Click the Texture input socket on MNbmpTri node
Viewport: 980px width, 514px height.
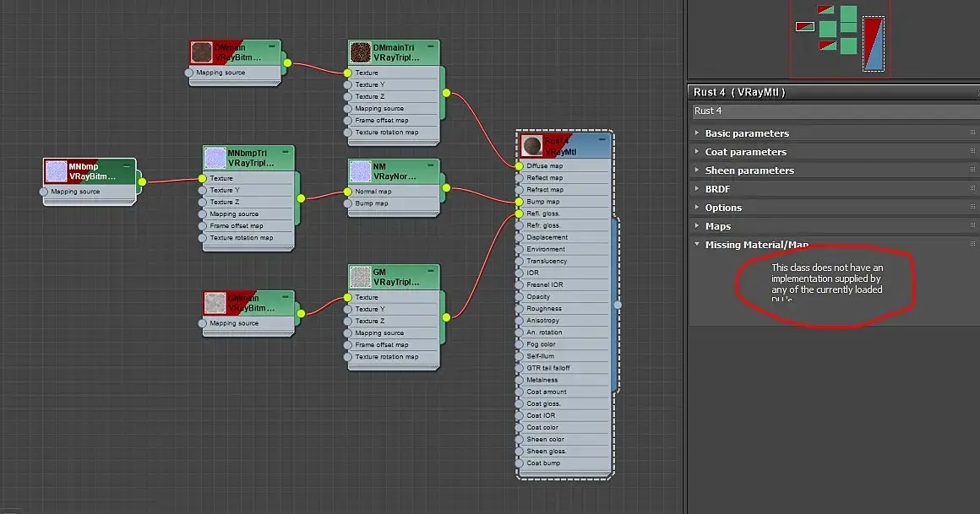(x=203, y=179)
